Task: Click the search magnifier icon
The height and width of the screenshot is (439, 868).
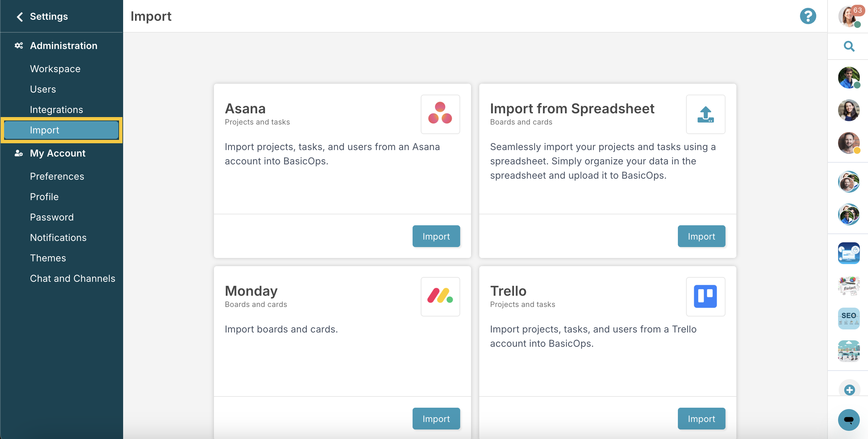Action: point(849,46)
